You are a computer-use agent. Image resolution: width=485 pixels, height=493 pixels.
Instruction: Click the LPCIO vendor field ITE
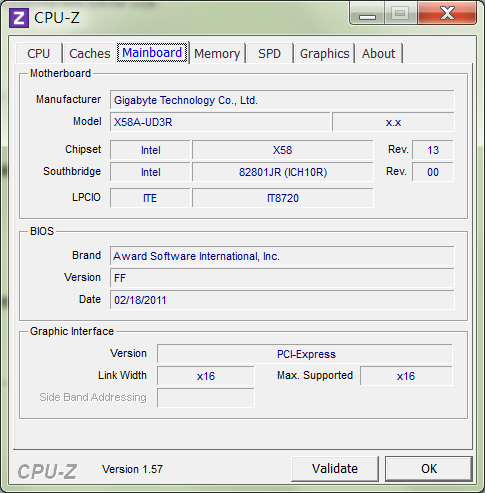coord(150,198)
